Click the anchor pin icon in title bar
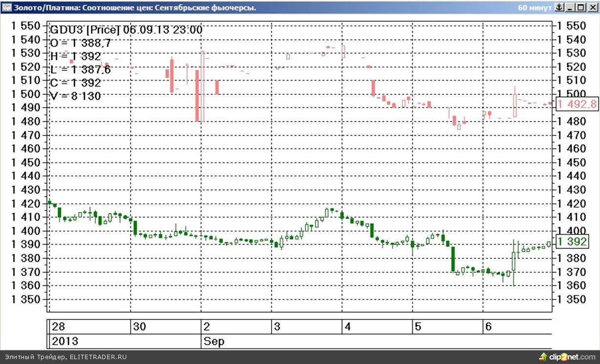This screenshot has height=364, width=600. click(x=559, y=7)
